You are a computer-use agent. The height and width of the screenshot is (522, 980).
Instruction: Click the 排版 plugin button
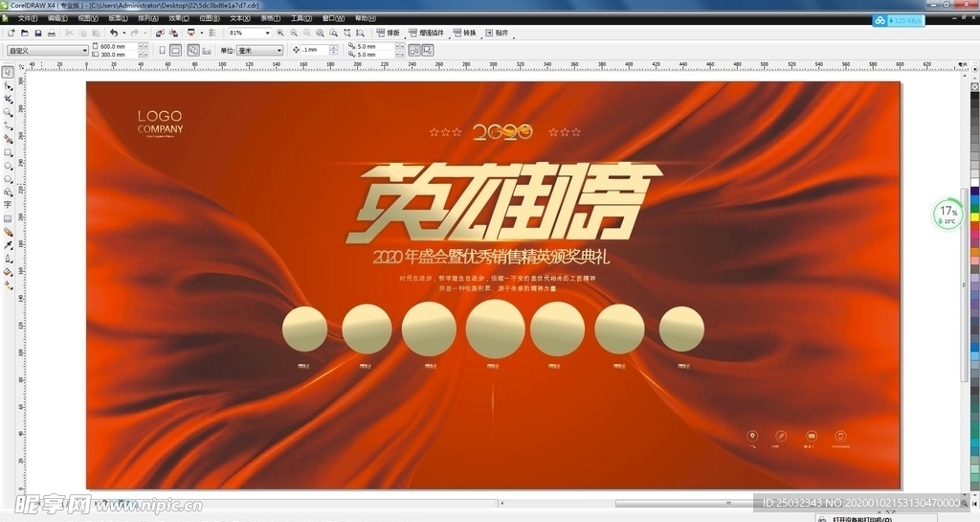pos(389,34)
